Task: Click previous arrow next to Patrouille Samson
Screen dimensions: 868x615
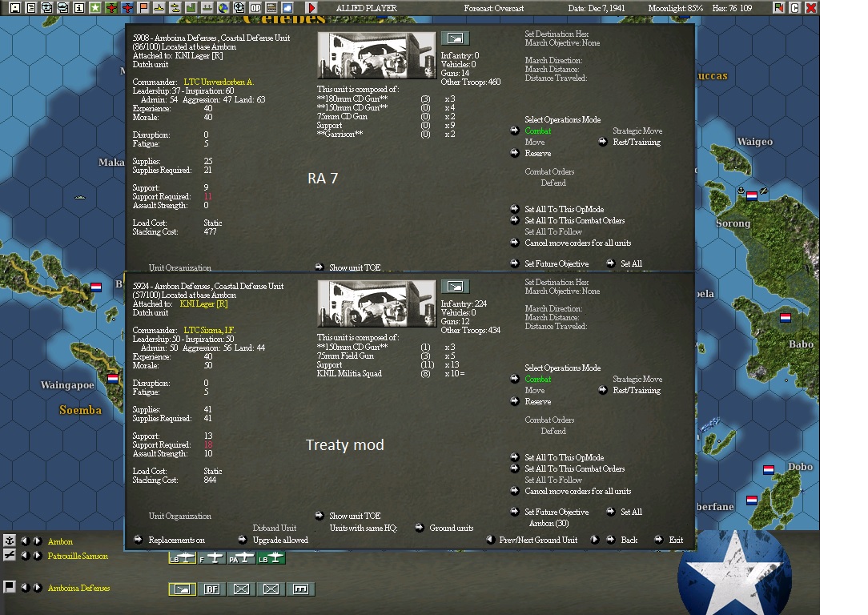Action: pos(25,555)
